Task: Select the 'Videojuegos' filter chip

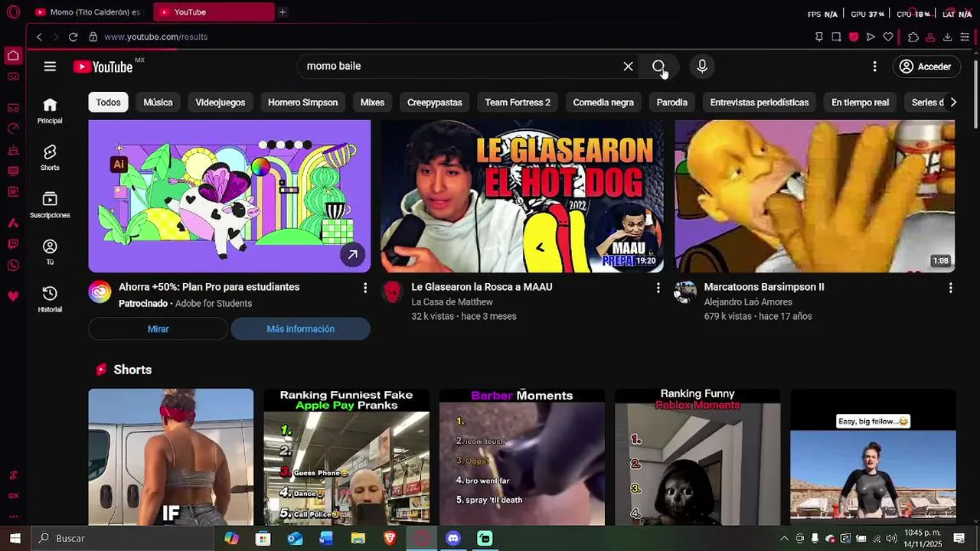Action: pos(220,103)
